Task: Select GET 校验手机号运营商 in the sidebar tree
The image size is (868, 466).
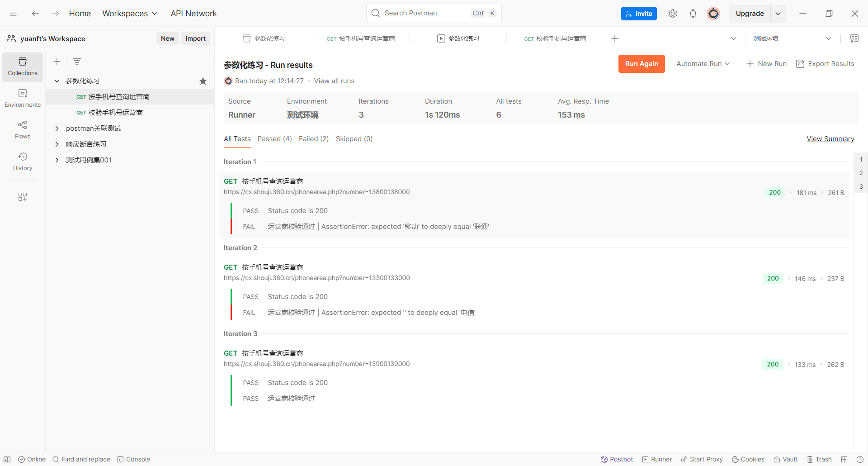Action: pos(130,113)
